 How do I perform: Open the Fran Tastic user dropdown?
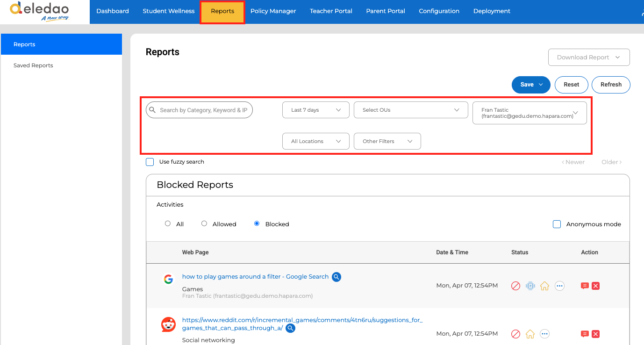[x=530, y=113]
